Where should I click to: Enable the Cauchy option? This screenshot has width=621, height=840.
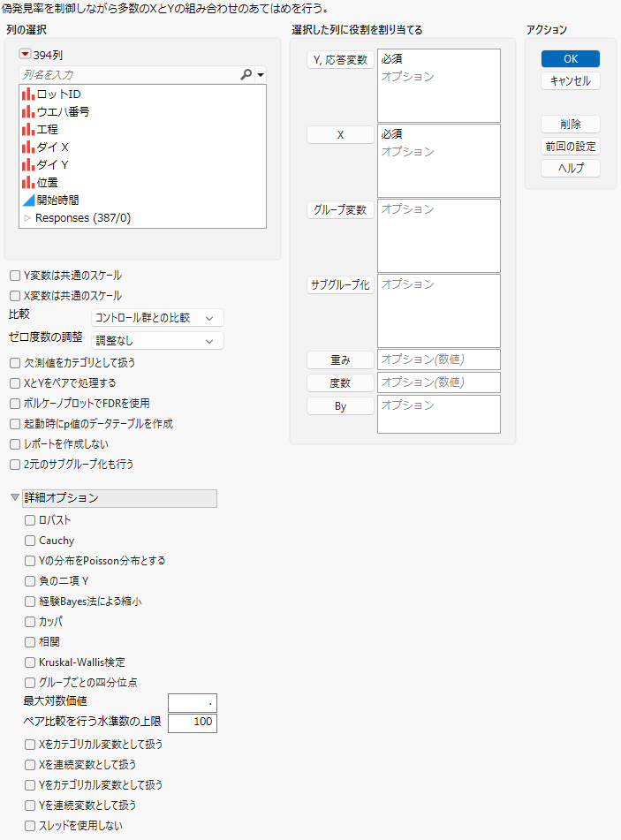30,541
